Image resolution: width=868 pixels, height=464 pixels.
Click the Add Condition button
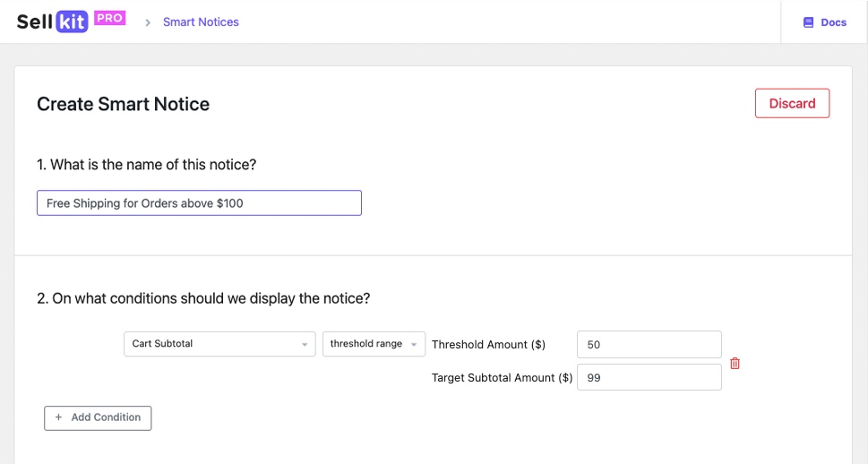pyautogui.click(x=98, y=417)
